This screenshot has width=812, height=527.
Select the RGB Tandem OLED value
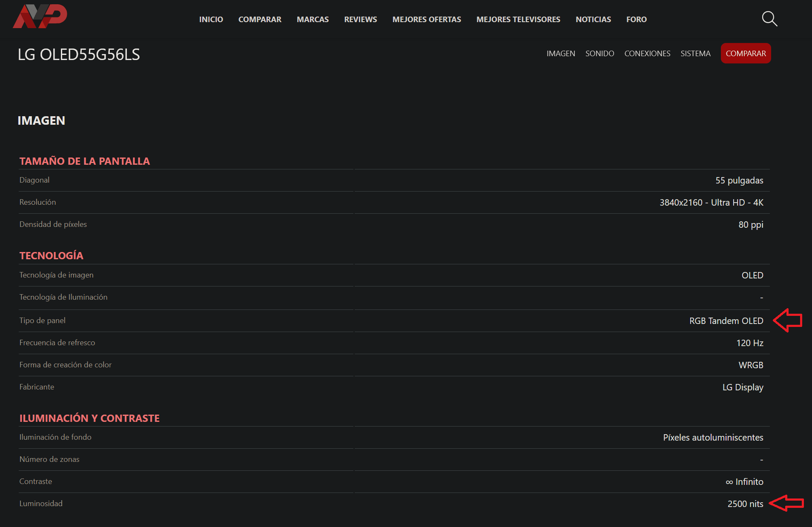(726, 321)
